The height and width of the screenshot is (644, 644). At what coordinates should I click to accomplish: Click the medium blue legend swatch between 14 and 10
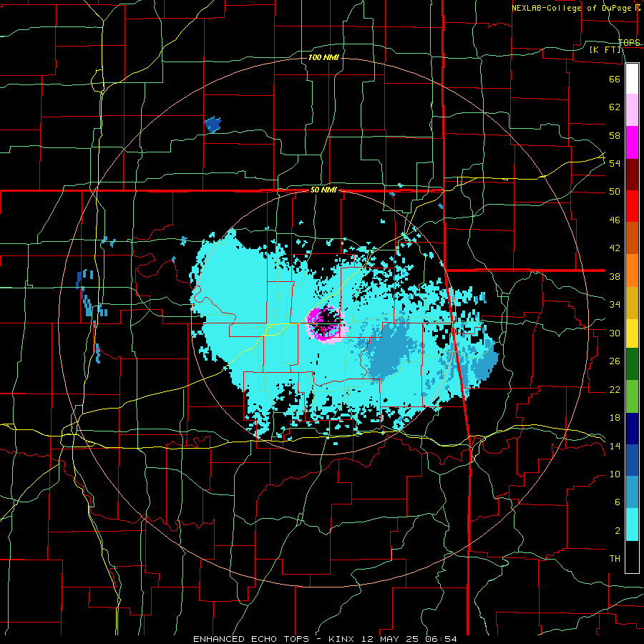pyautogui.click(x=632, y=460)
